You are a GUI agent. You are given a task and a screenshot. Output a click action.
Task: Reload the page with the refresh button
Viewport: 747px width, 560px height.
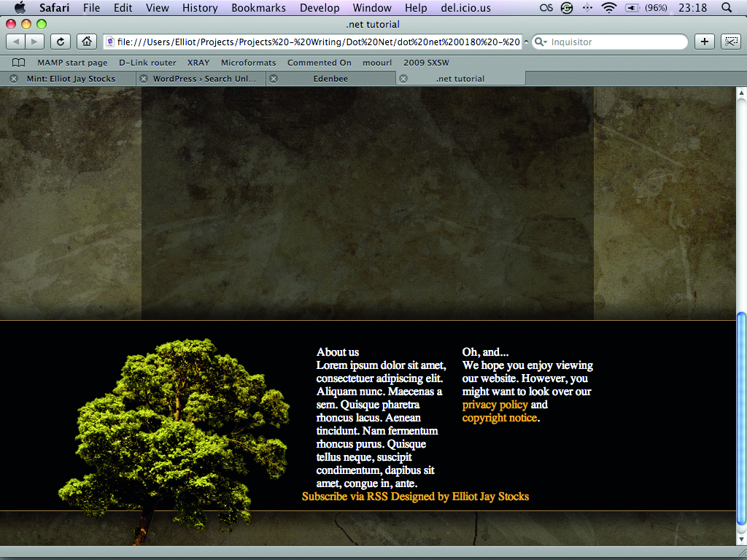60,42
